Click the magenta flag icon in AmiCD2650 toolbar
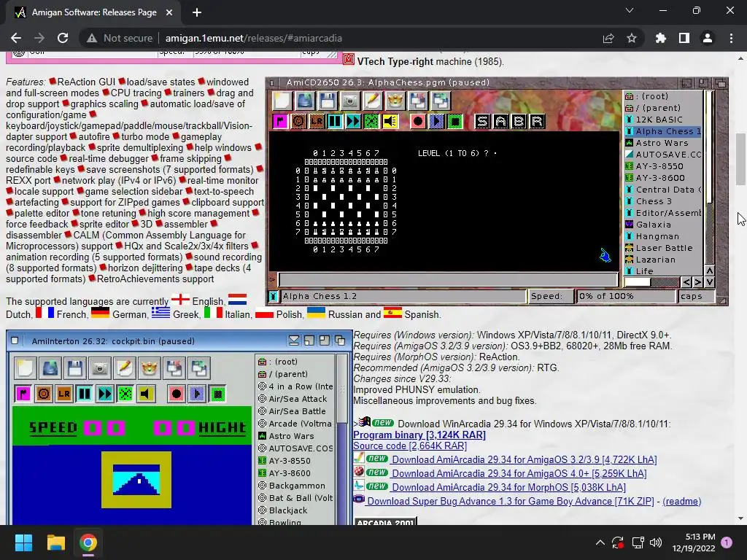 [280, 122]
